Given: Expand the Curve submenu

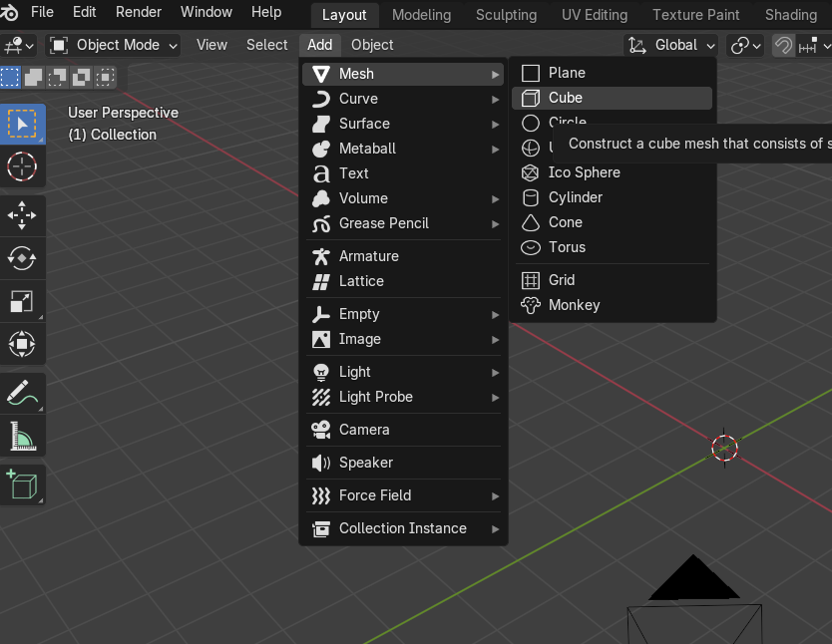Looking at the screenshot, I should pyautogui.click(x=403, y=99).
